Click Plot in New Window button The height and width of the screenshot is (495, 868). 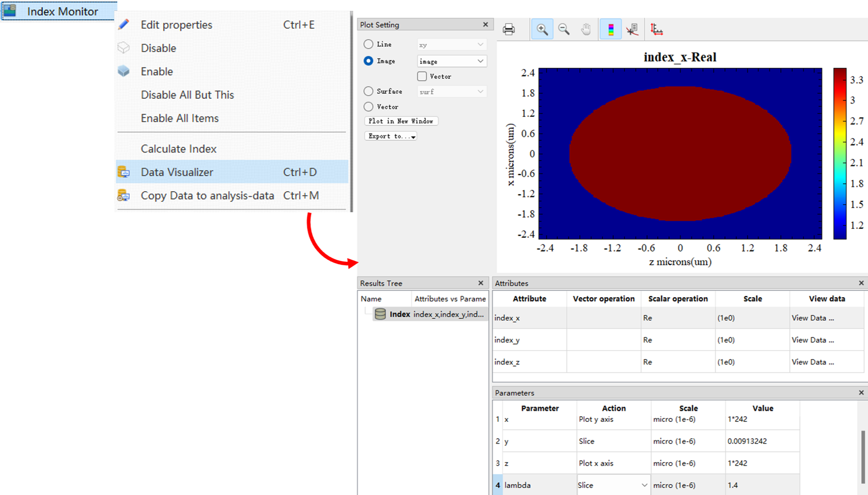(x=401, y=121)
